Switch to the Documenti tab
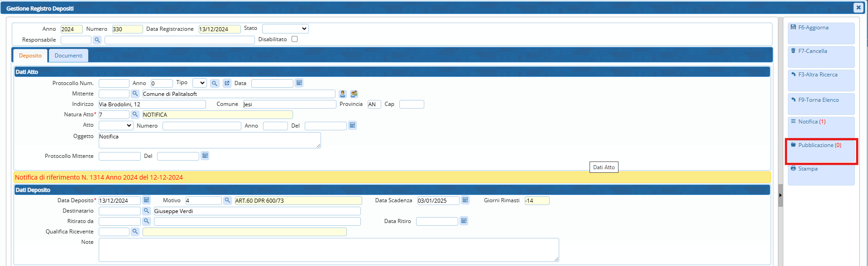 68,56
